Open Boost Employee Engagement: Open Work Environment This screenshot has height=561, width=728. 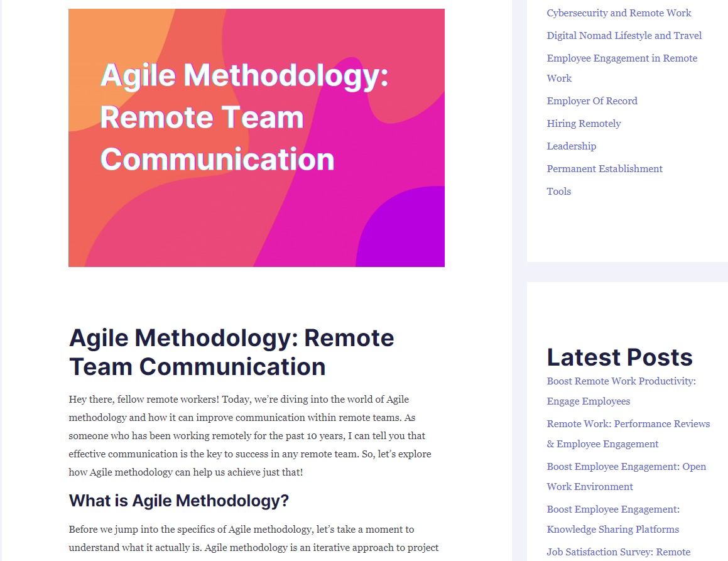626,467
